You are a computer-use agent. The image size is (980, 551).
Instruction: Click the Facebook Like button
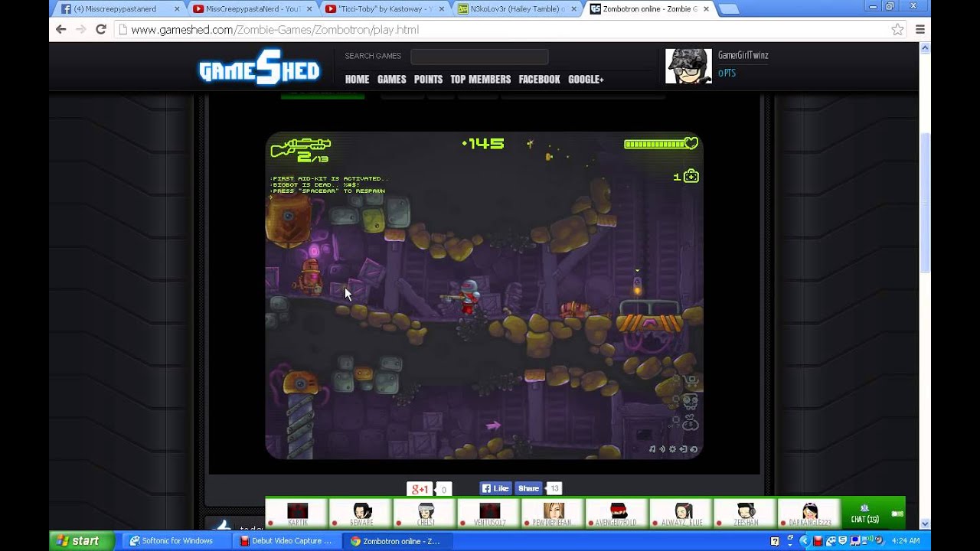click(495, 488)
